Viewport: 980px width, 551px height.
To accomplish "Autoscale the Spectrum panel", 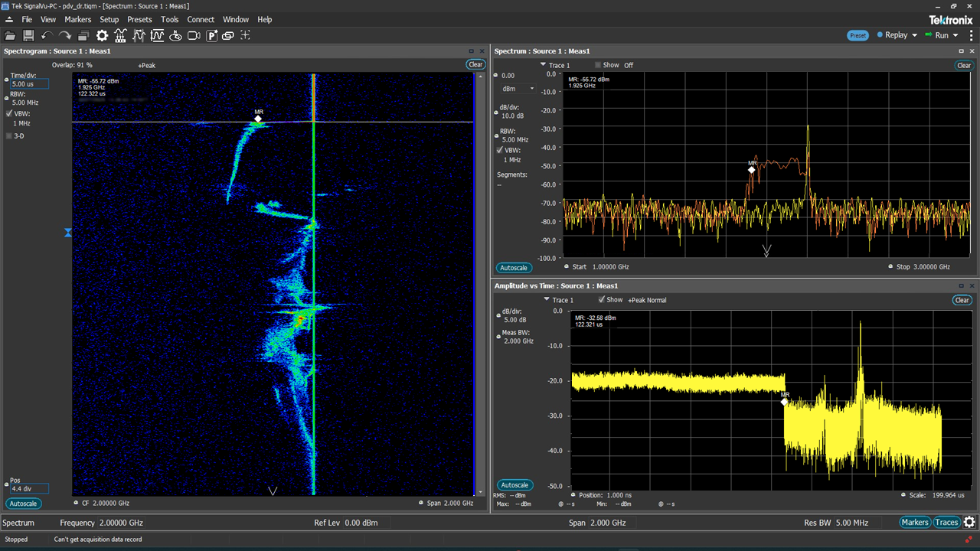I will coord(513,268).
